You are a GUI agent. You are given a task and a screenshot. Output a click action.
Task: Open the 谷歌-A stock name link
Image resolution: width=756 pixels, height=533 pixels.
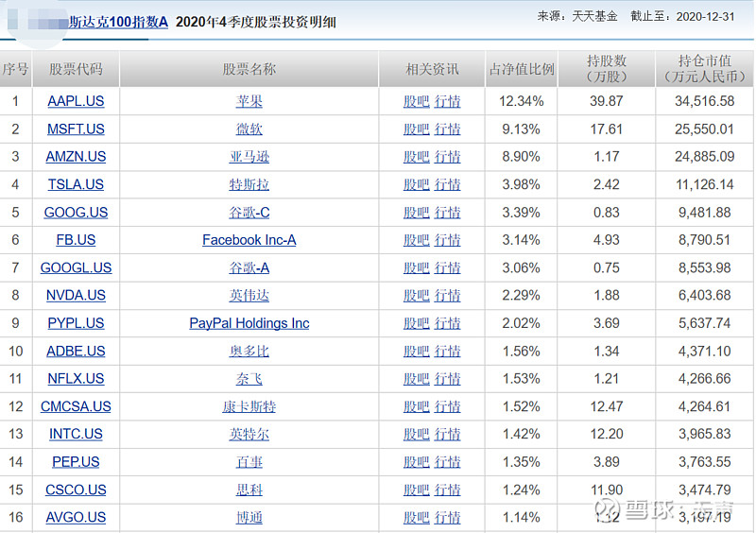(x=249, y=268)
